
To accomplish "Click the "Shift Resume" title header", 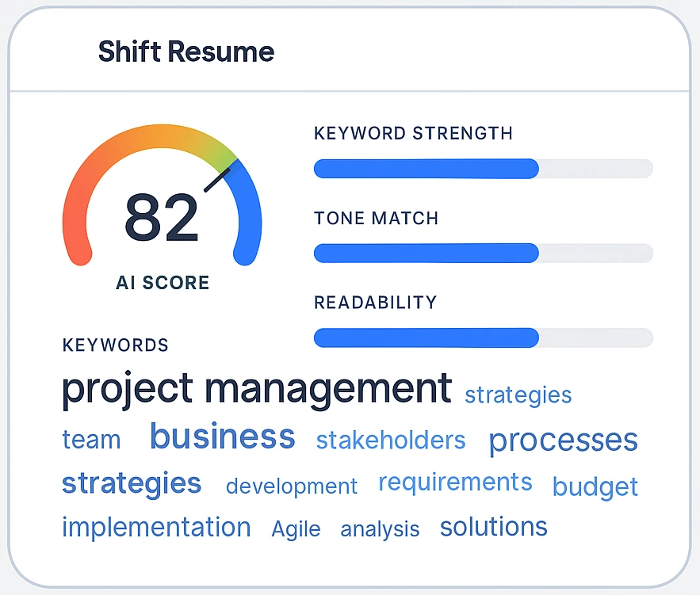I will [186, 51].
